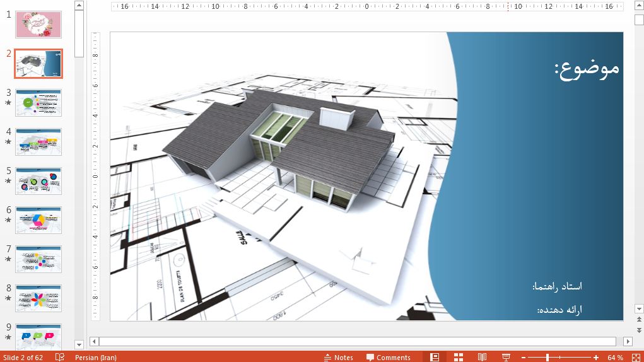Select slide 1 thumbnail with flowers
The width and height of the screenshot is (644, 362).
38,25
